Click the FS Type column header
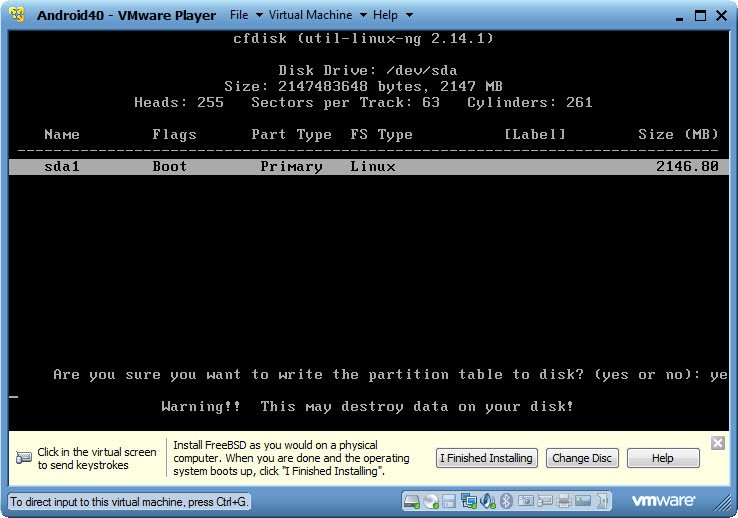The width and height of the screenshot is (738, 518). coord(381,135)
